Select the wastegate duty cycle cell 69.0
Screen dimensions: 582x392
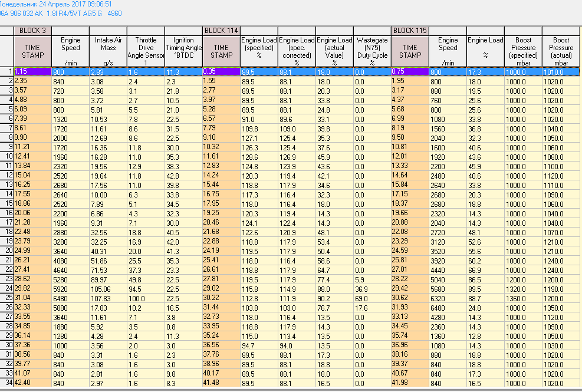point(372,298)
